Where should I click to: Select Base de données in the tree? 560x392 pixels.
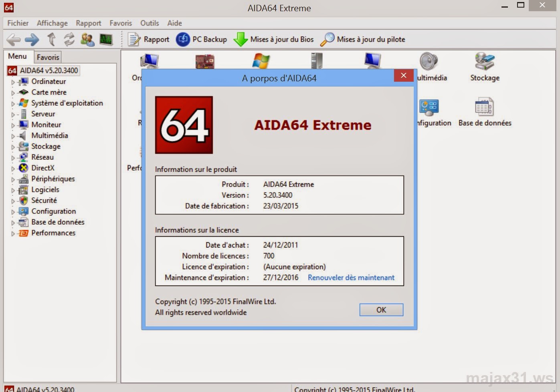[x=58, y=222]
